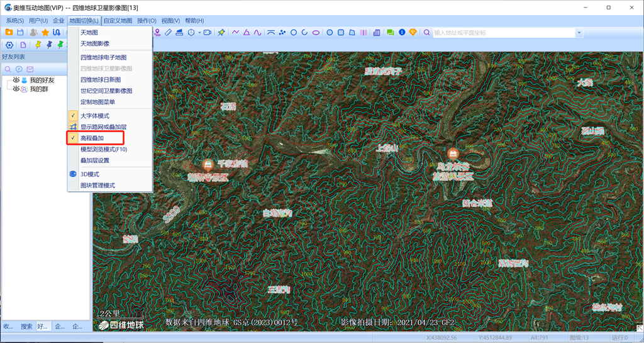This screenshot has width=644, height=343.
Task: Click the yellow pushpin icon
Action: tap(38, 45)
